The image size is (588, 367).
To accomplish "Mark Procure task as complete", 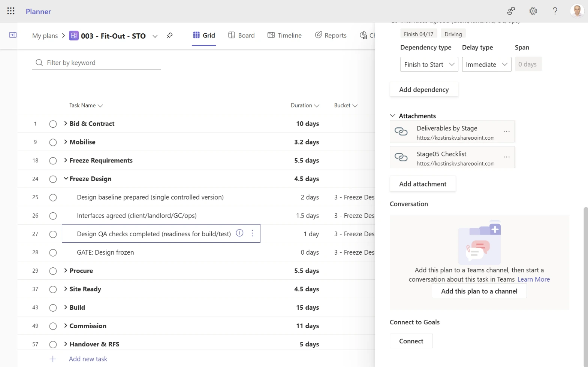I will click(x=53, y=271).
